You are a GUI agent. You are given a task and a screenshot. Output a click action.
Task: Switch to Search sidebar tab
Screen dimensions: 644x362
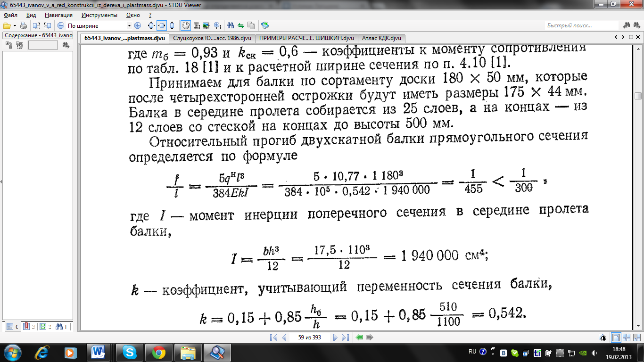click(x=62, y=326)
